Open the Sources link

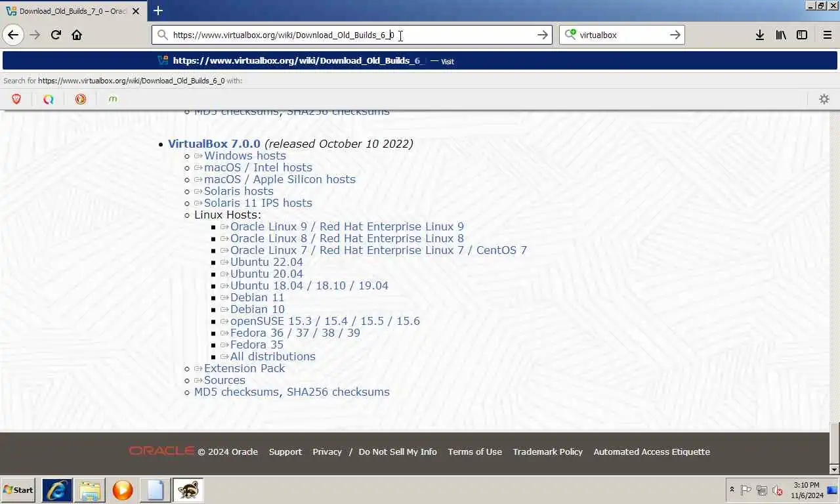(224, 380)
